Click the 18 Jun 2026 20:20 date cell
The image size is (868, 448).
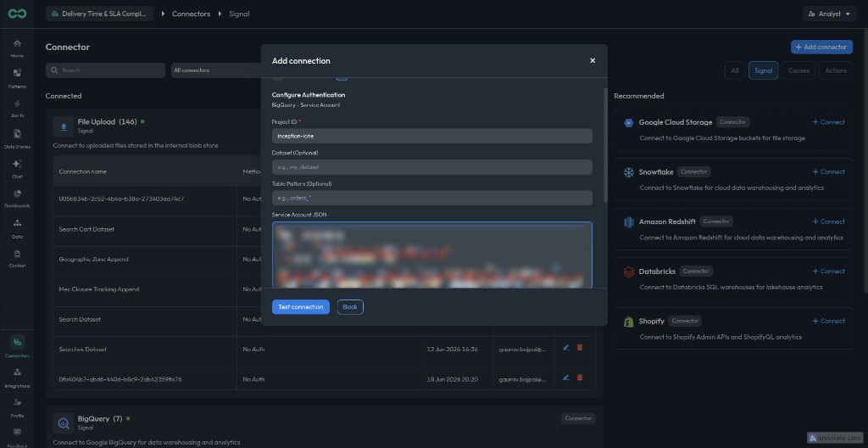(452, 380)
